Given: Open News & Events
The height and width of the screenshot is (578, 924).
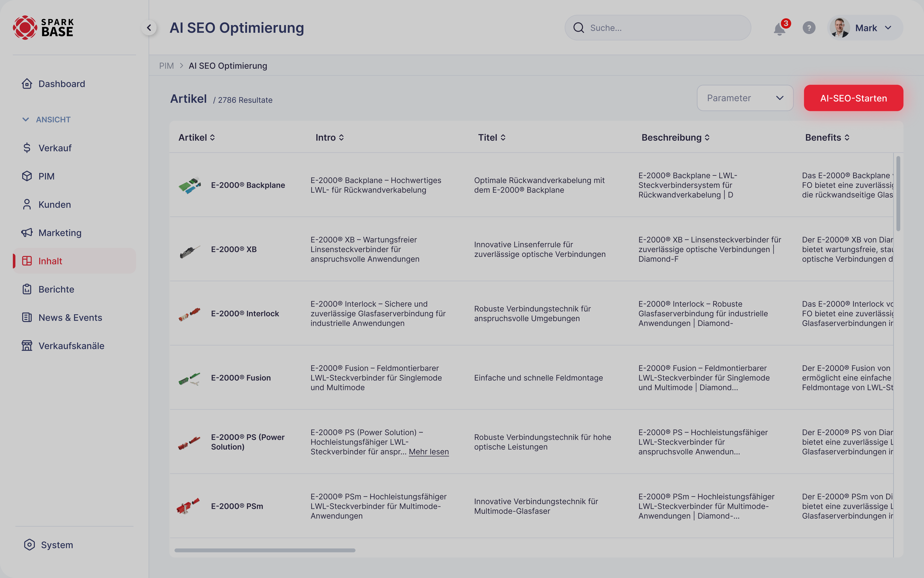Looking at the screenshot, I should click(x=74, y=318).
